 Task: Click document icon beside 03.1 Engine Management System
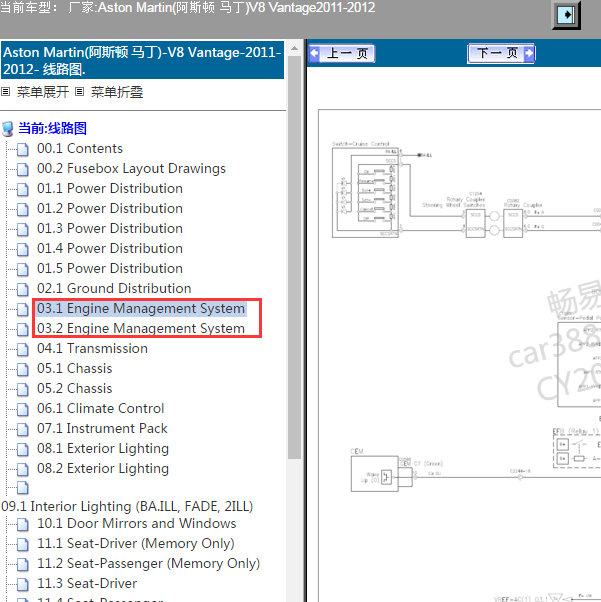(x=23, y=309)
